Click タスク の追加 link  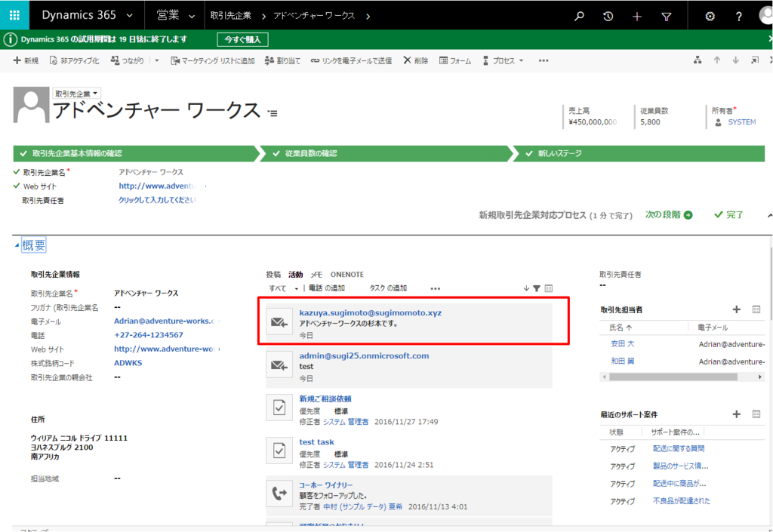pos(388,288)
